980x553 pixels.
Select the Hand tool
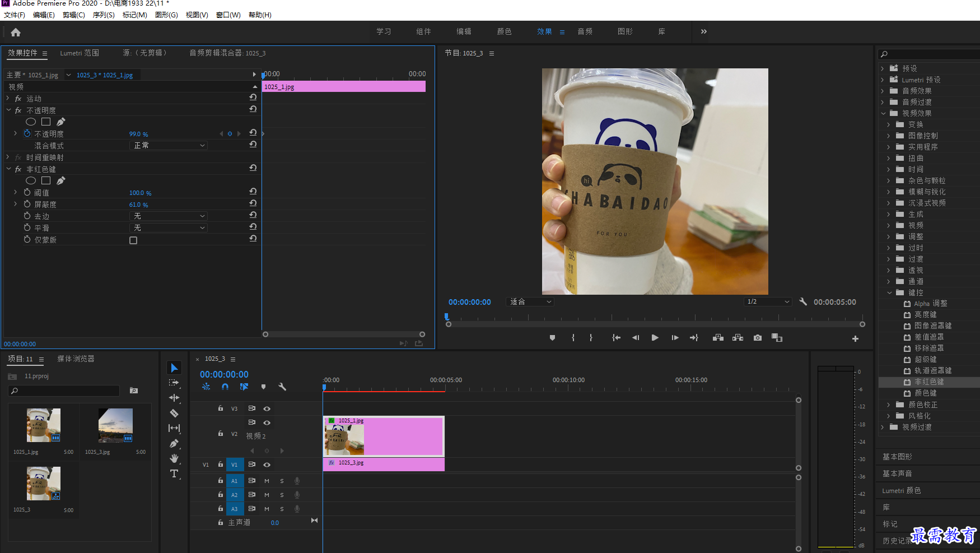174,458
